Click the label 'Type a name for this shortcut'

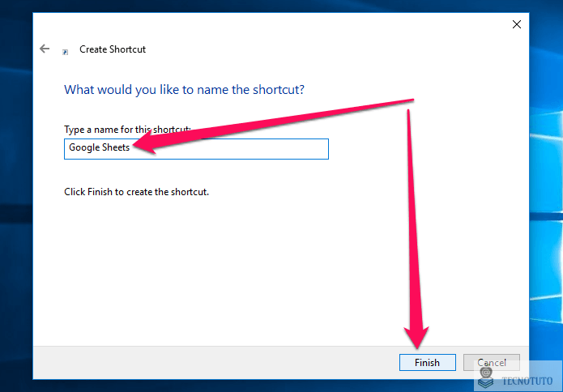coord(127,130)
